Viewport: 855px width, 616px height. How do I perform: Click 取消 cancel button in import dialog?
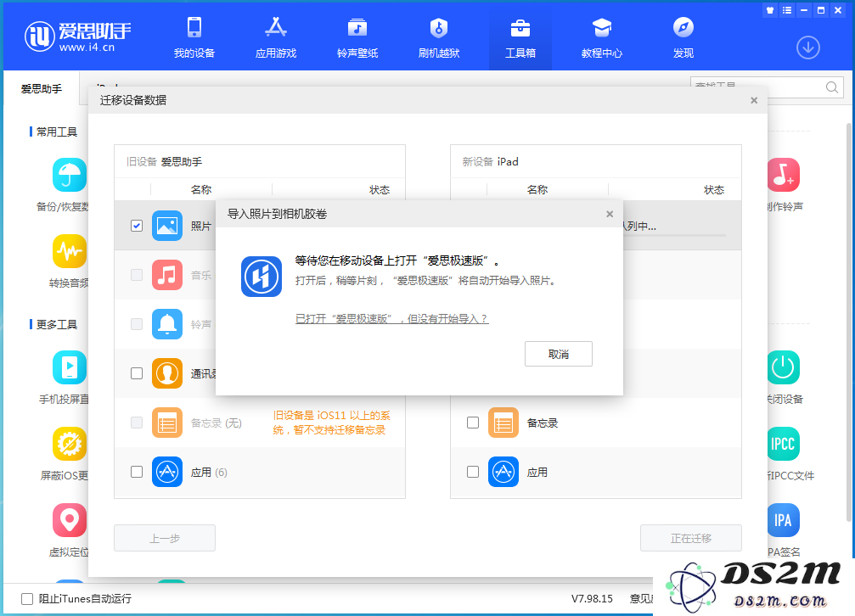pyautogui.click(x=559, y=355)
